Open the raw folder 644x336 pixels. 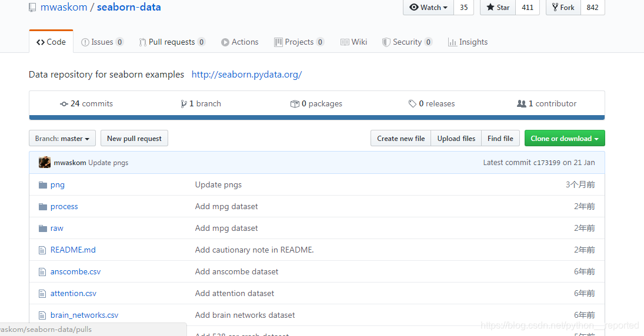56,229
